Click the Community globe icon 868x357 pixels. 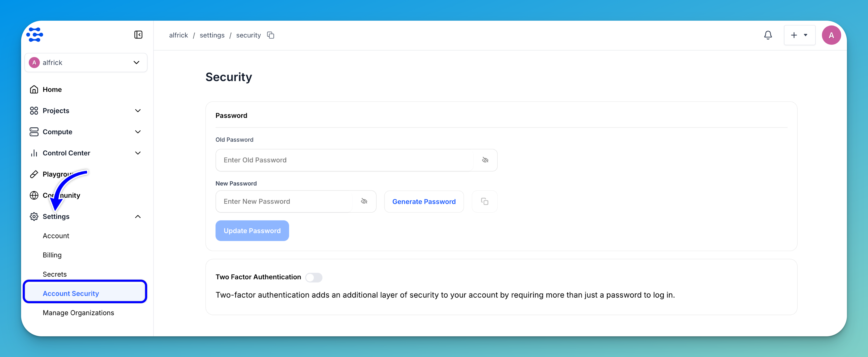[x=34, y=195]
